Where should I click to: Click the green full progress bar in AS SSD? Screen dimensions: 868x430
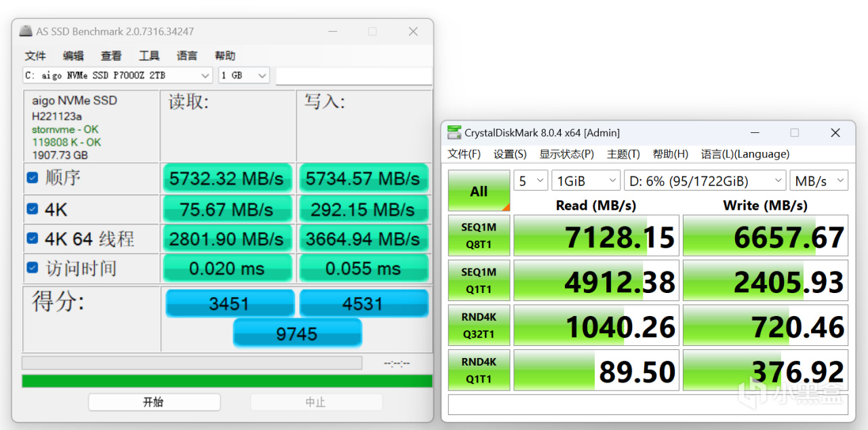point(227,380)
